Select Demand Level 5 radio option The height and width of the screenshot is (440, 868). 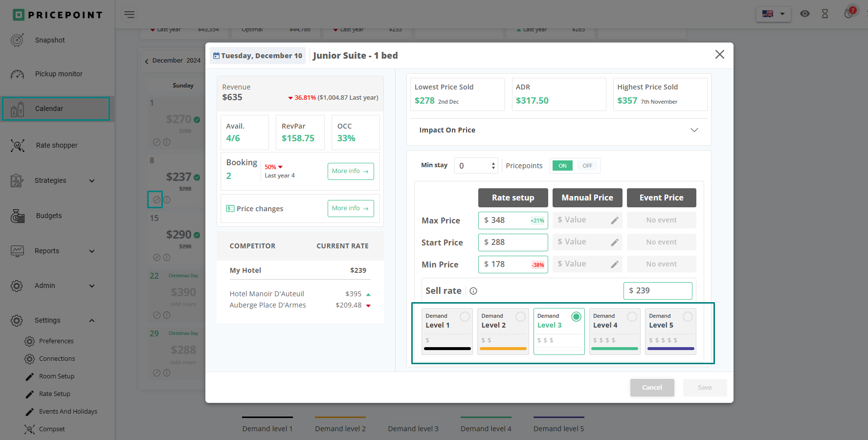point(688,317)
